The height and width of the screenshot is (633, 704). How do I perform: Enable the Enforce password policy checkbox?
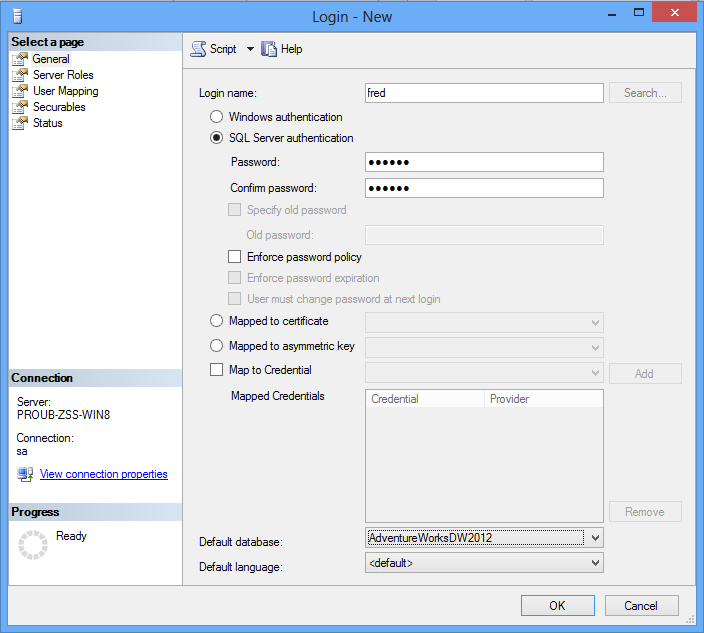235,257
